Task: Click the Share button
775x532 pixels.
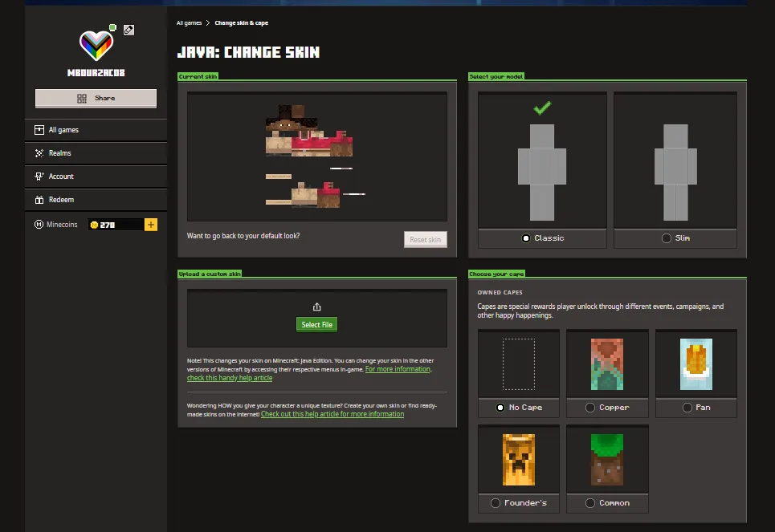Action: [x=96, y=99]
